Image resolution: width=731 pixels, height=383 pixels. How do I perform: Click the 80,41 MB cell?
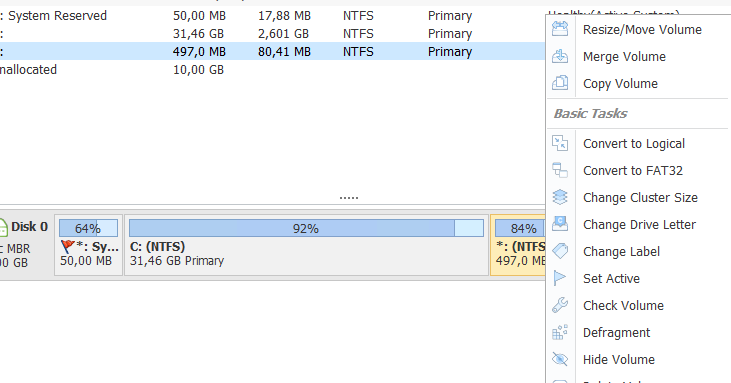coord(284,52)
